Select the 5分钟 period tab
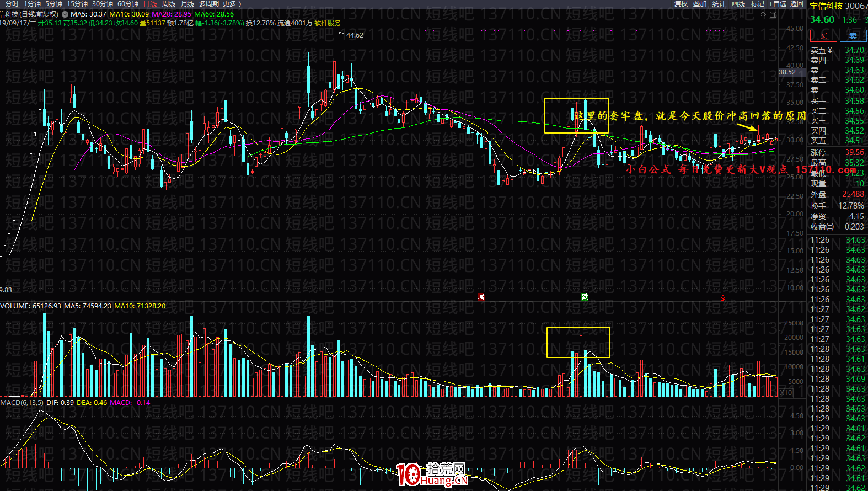Viewport: 868px width, 491px height. point(54,4)
